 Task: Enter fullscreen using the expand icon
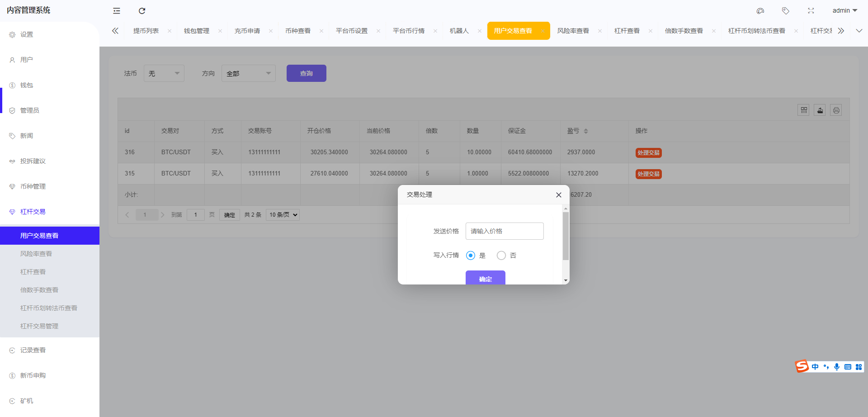click(x=811, y=11)
